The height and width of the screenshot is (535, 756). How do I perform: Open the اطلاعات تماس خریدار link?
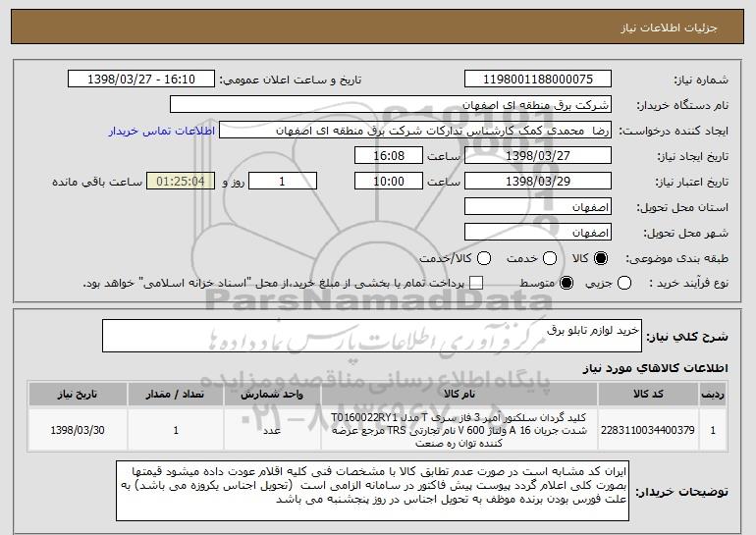[162, 131]
